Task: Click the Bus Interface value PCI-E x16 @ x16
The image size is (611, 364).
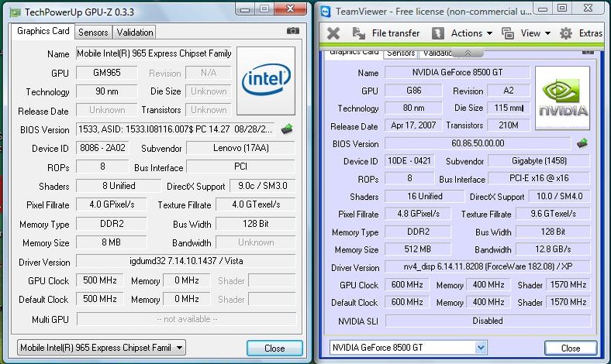Action: pos(539,178)
